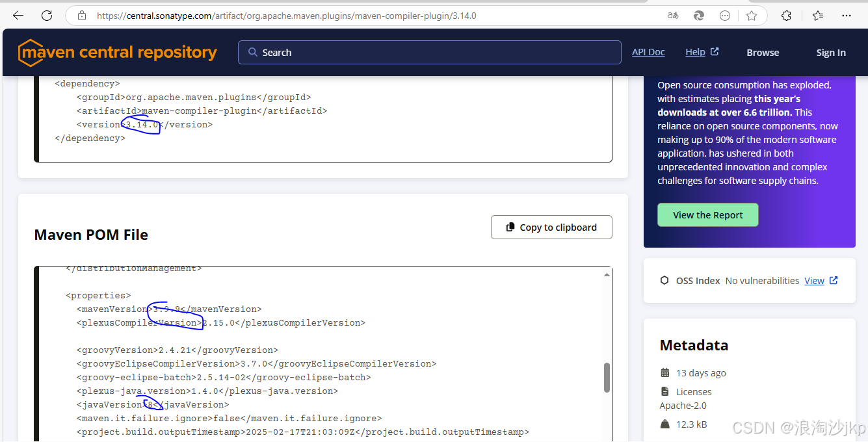The image size is (868, 442).
Task: Click No vulnerabilities text
Action: pyautogui.click(x=762, y=281)
